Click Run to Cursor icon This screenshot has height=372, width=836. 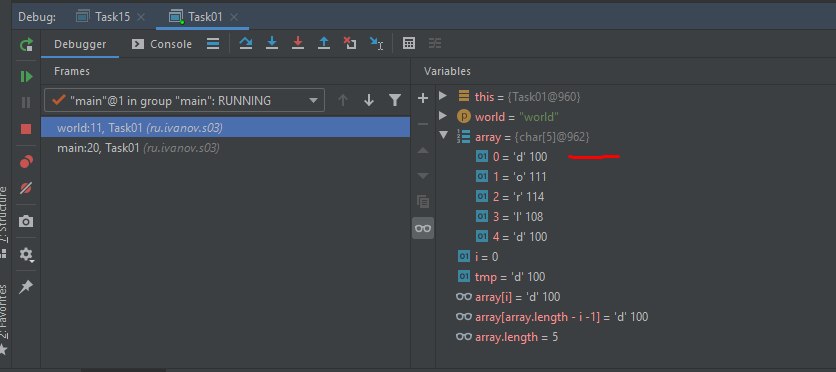pyautogui.click(x=376, y=44)
